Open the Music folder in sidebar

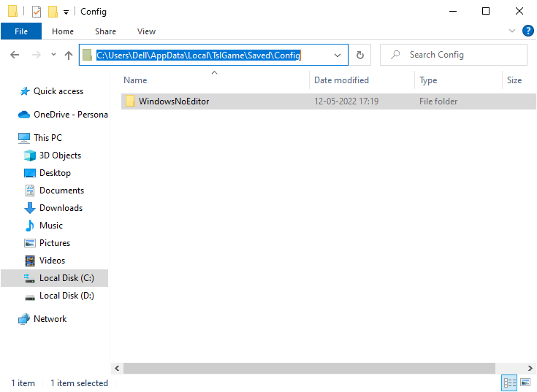point(44,226)
